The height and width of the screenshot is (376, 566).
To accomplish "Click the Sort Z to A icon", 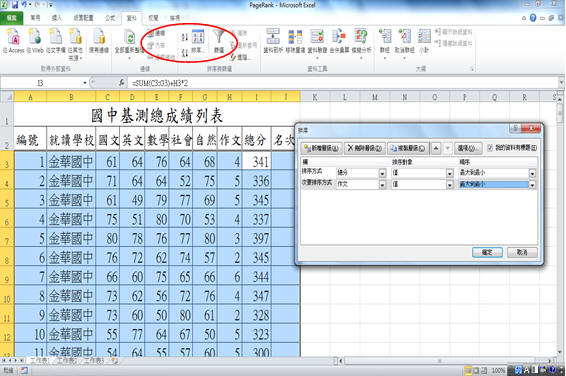I will 185,53.
